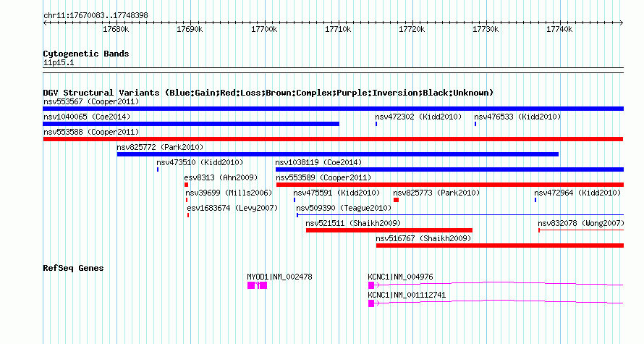
Task: Click the 17740k ruler tick label
Action: (559, 30)
